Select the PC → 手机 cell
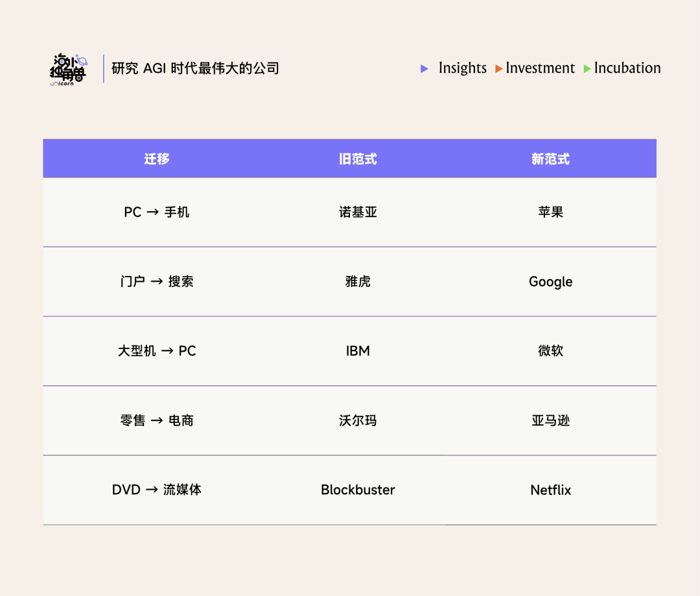 coord(157,212)
